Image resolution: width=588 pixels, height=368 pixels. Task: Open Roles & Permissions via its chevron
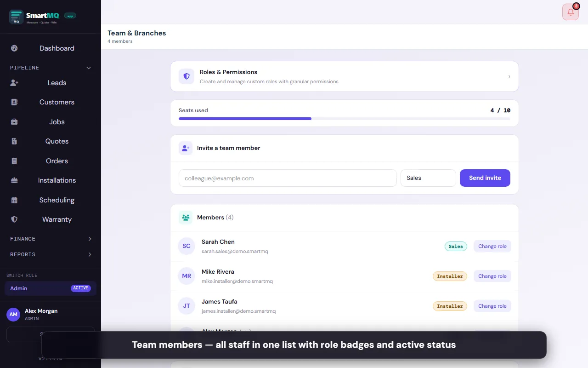[x=509, y=77]
